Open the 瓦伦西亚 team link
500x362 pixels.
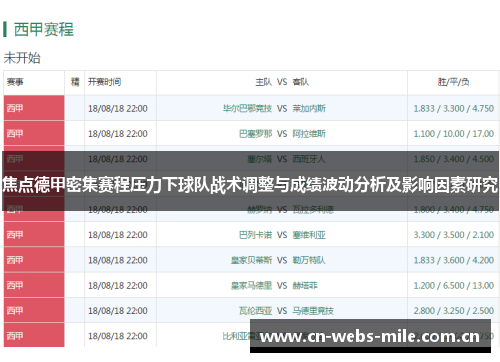[255, 311]
